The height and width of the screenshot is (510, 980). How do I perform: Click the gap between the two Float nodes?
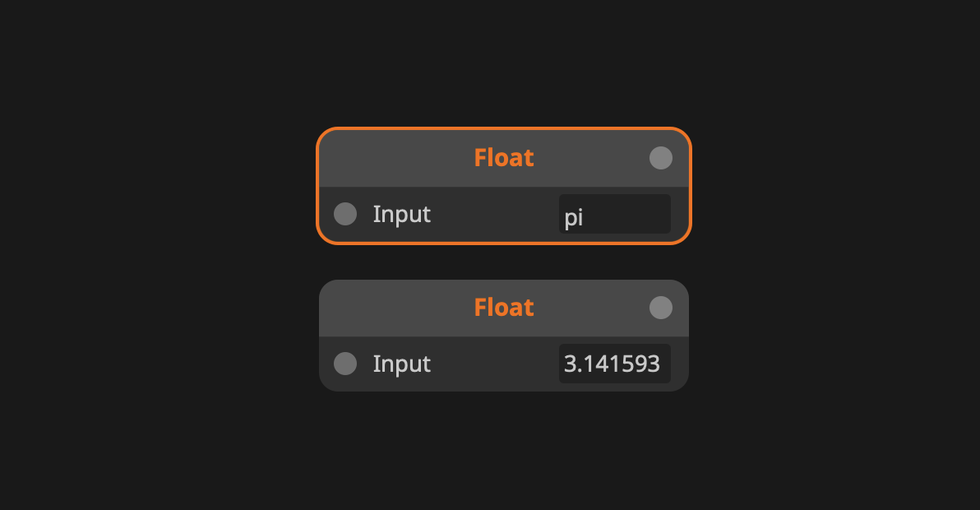point(503,262)
